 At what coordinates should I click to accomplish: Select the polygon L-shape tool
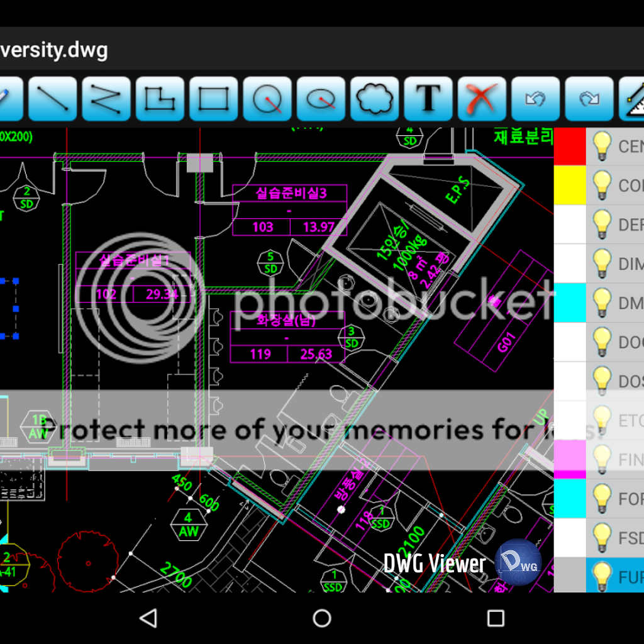tap(160, 99)
